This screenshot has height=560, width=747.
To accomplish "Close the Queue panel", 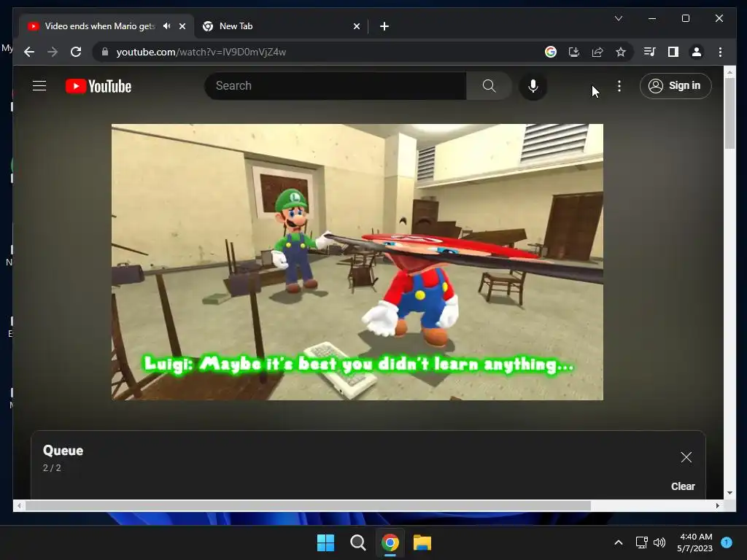I will 686,457.
